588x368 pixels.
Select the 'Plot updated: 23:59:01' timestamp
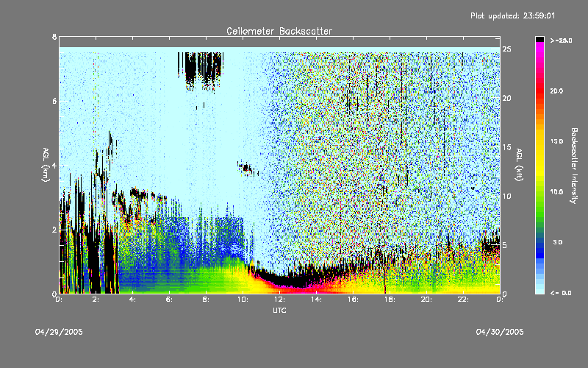point(512,15)
